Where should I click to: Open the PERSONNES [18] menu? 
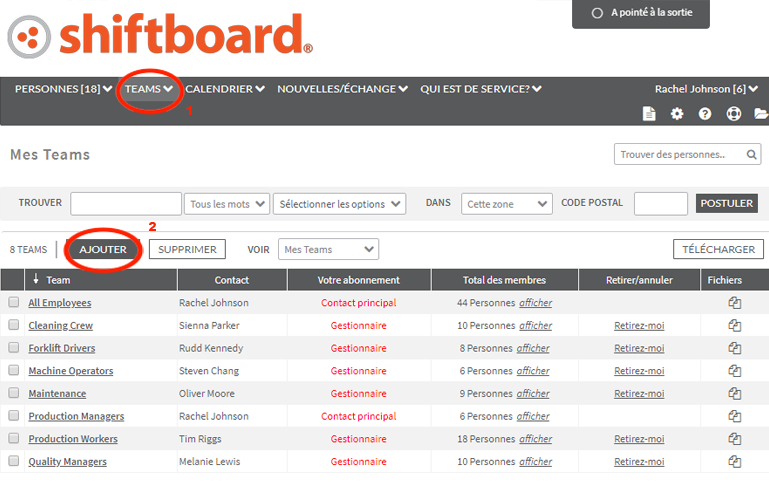click(63, 89)
